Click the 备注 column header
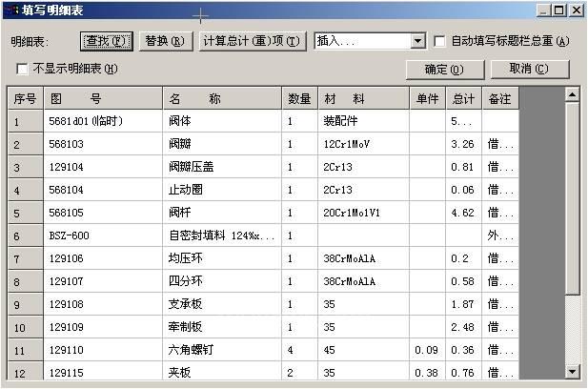 (x=499, y=99)
